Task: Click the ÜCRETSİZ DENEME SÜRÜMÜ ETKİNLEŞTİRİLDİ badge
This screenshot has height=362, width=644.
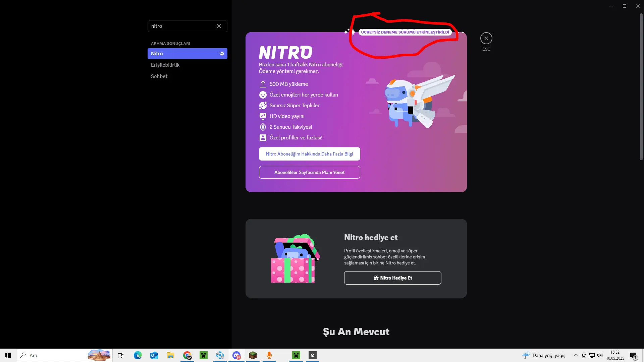Action: (405, 32)
